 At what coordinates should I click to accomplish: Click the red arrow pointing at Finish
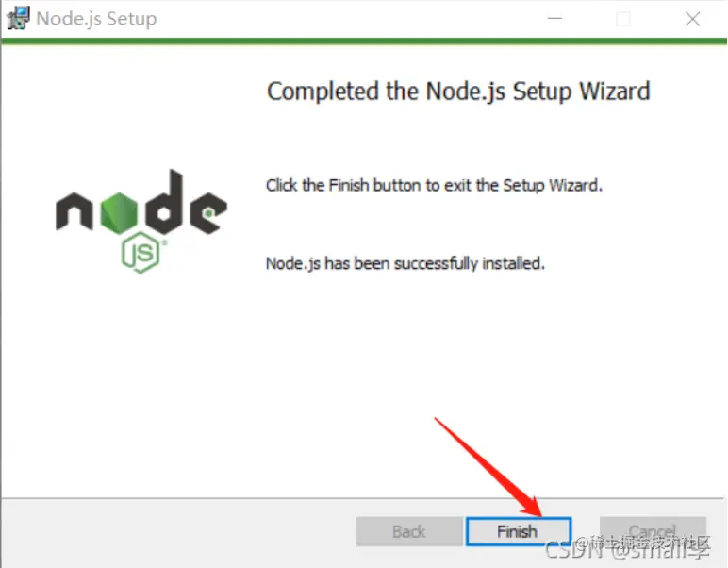click(x=488, y=467)
